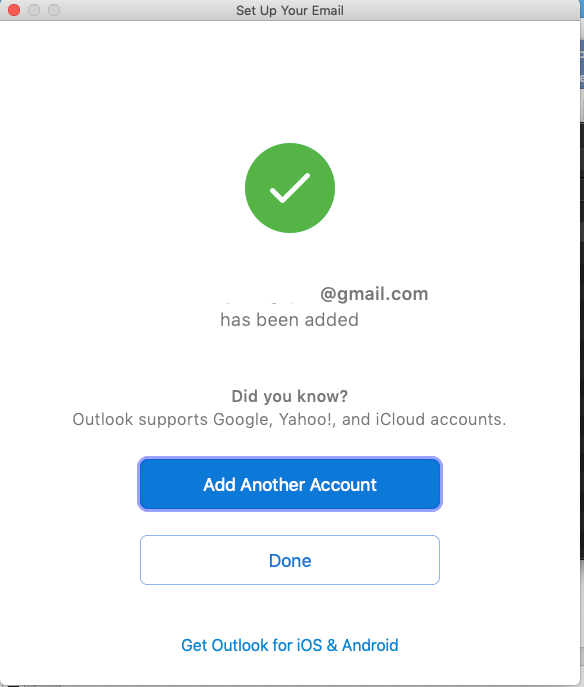This screenshot has height=687, width=584.
Task: Click the word iCloud in the tip
Action: pyautogui.click(x=400, y=420)
